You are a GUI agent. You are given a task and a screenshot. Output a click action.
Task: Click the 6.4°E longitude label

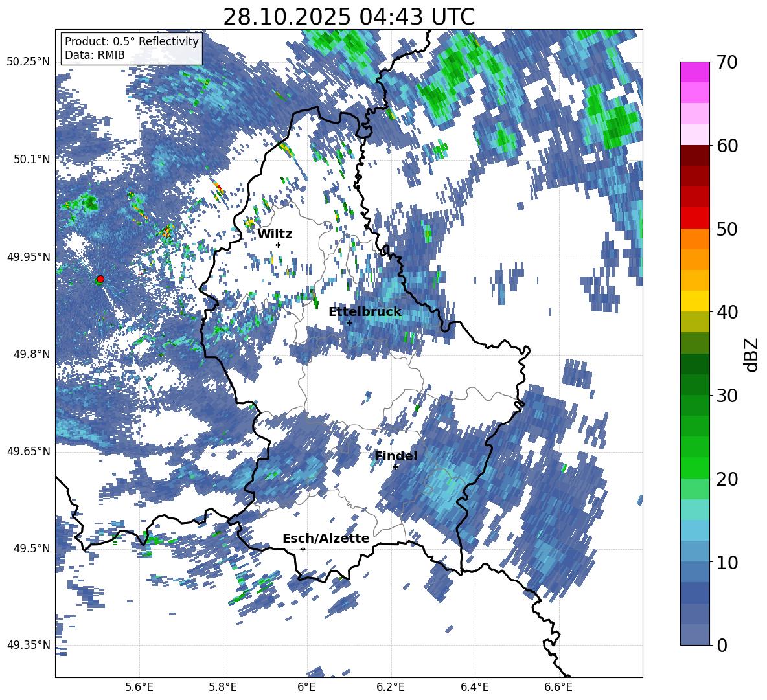coord(474,688)
